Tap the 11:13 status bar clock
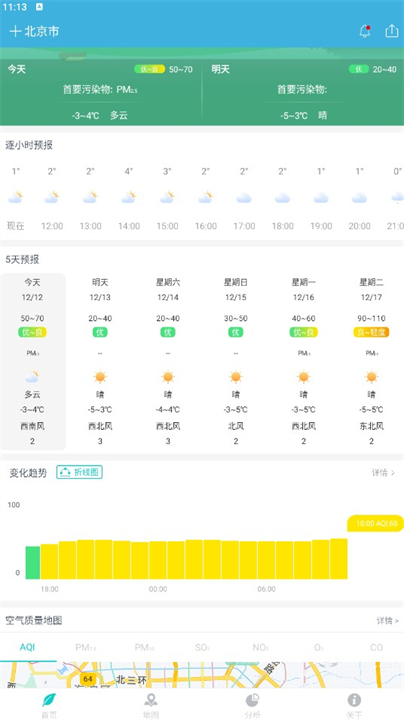 [15, 7]
